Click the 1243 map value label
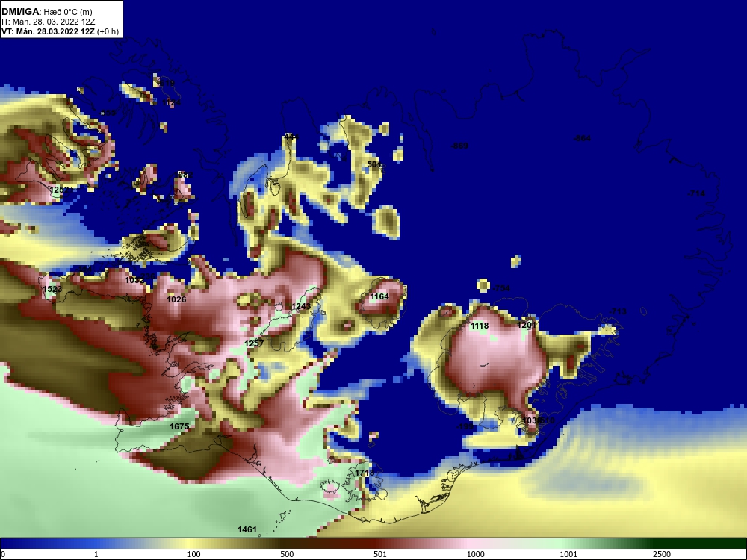747x560 pixels. click(x=301, y=306)
